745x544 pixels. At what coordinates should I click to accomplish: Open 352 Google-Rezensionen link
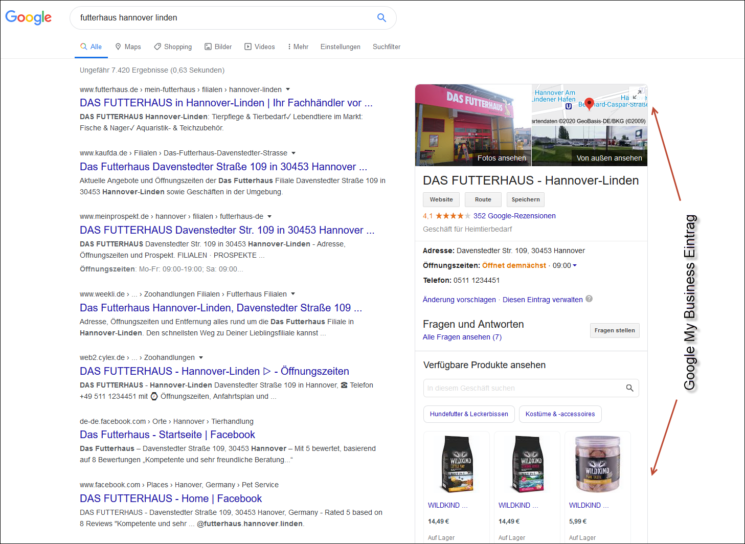[515, 216]
